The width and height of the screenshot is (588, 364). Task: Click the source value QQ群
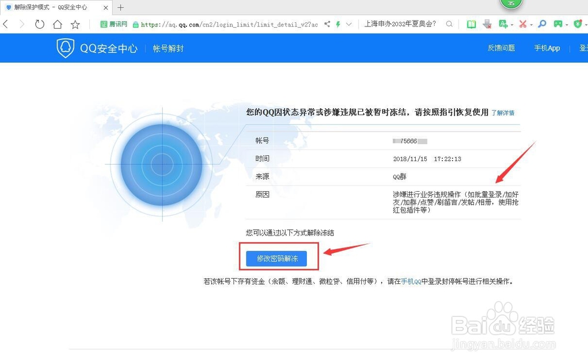click(400, 176)
